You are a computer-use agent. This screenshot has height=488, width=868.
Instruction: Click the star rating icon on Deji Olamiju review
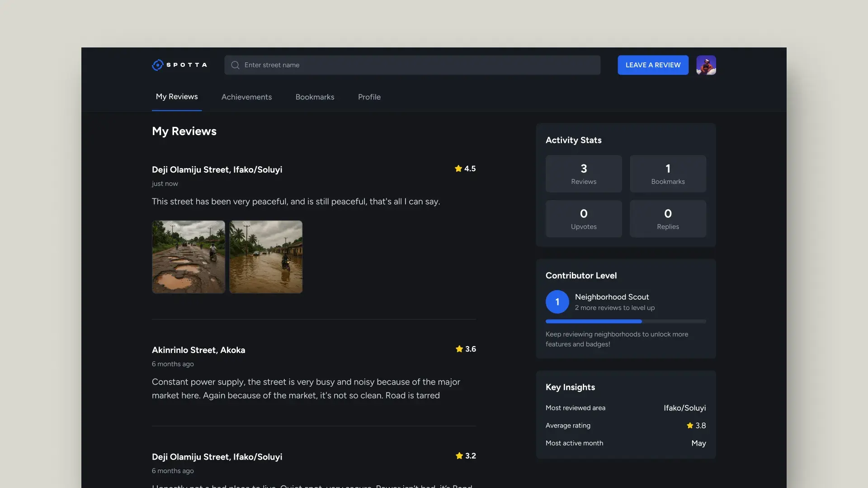(458, 169)
